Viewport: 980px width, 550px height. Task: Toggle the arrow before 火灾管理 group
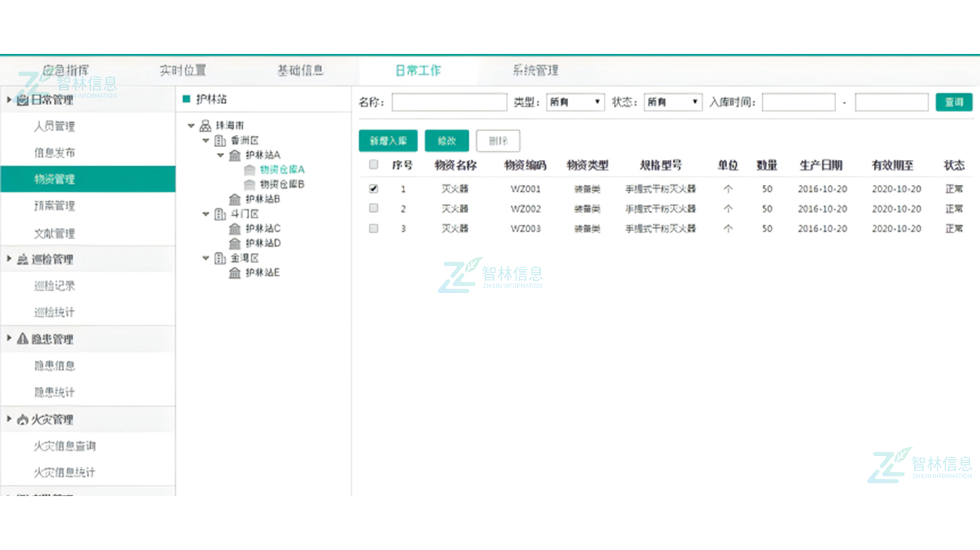pos(9,419)
